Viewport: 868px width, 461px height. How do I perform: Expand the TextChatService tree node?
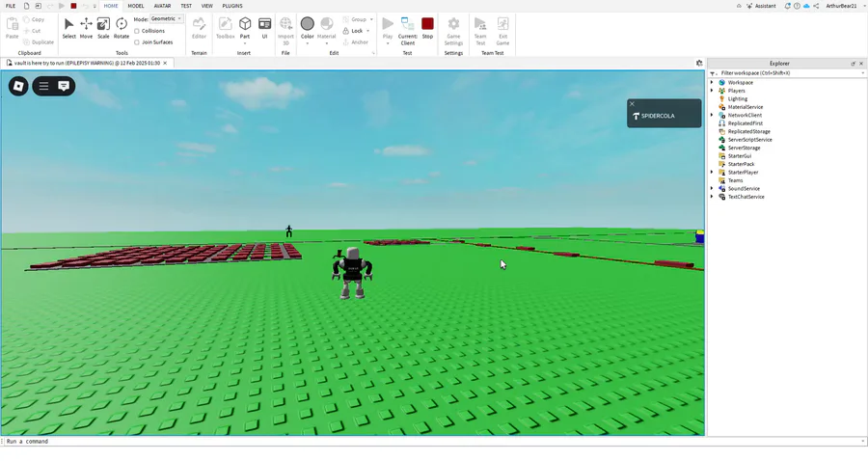point(712,197)
